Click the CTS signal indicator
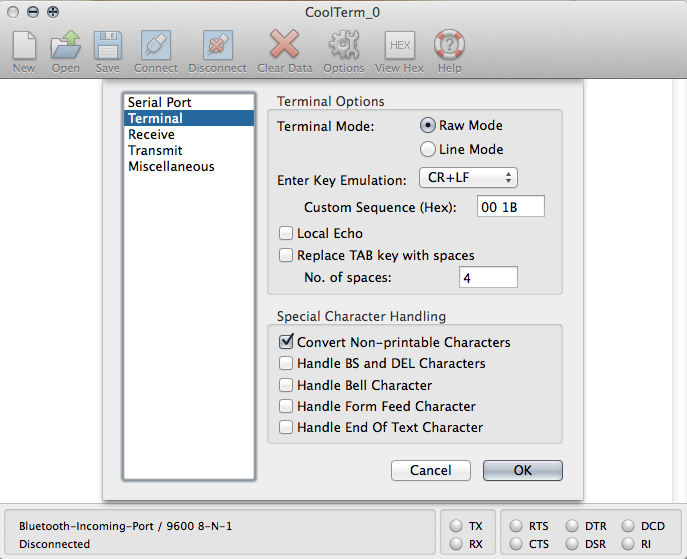 point(516,544)
